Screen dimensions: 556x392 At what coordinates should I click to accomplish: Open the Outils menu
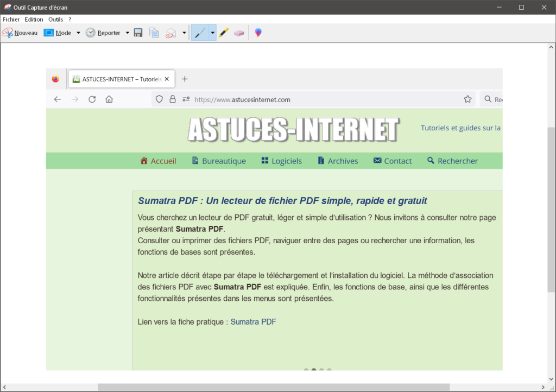[55, 19]
